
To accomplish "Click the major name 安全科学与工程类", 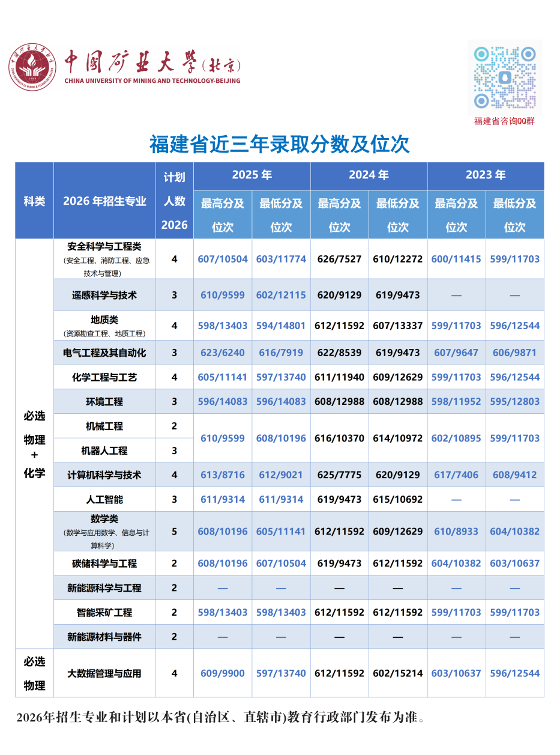I will point(104,247).
